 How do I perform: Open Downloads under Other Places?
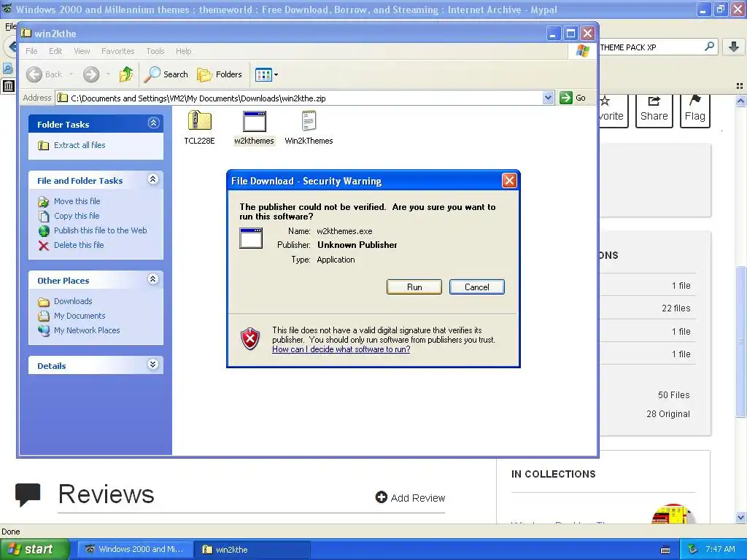click(x=73, y=301)
